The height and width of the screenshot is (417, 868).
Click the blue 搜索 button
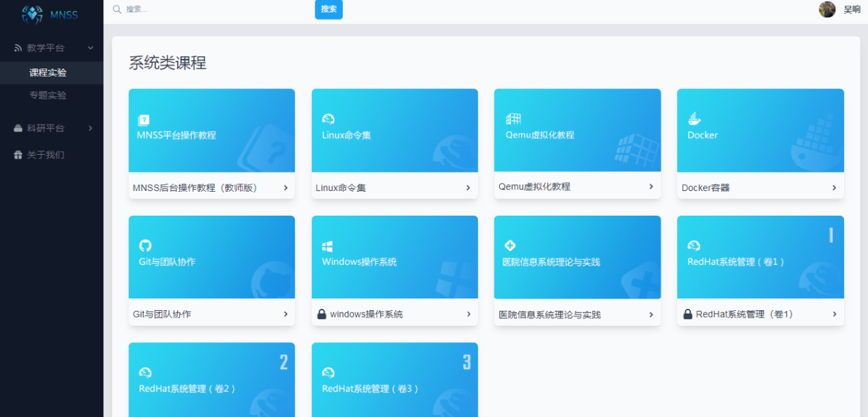[x=328, y=9]
